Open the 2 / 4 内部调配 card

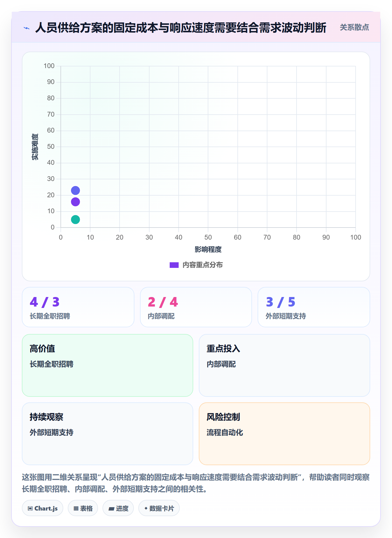point(196,307)
